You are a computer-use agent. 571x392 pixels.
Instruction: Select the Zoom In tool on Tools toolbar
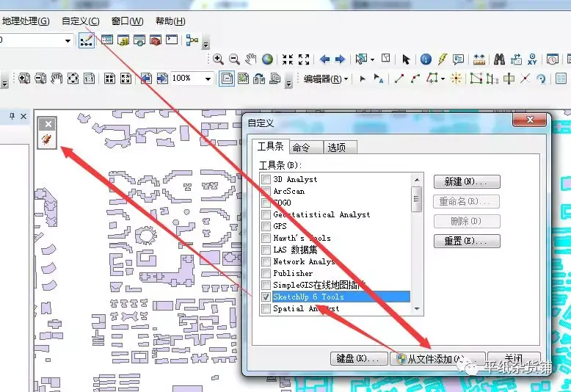pos(218,59)
